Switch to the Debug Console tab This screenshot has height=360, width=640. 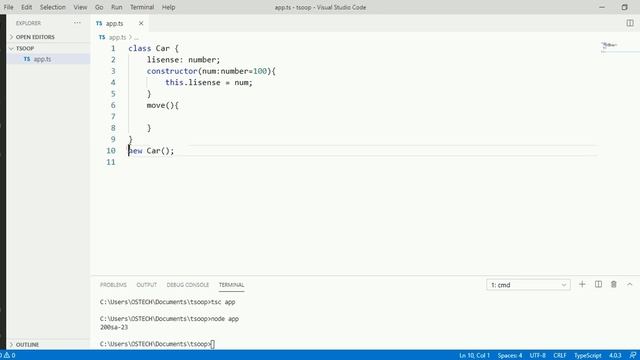click(x=187, y=285)
